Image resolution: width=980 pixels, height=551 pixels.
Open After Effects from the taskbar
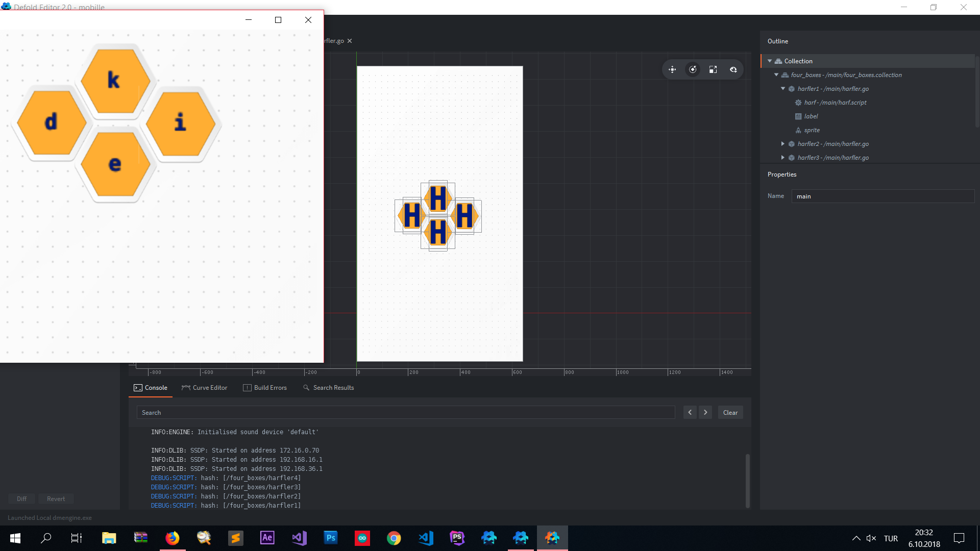pos(267,538)
